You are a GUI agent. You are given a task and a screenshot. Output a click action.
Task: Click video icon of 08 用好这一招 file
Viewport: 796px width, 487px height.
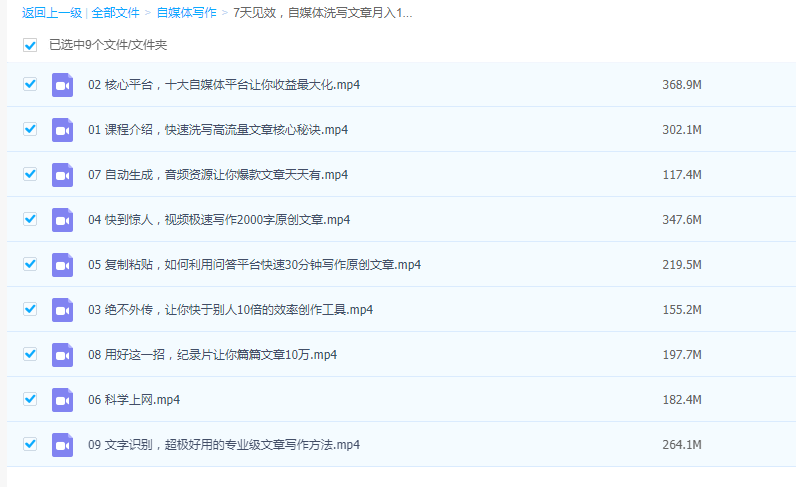point(63,355)
